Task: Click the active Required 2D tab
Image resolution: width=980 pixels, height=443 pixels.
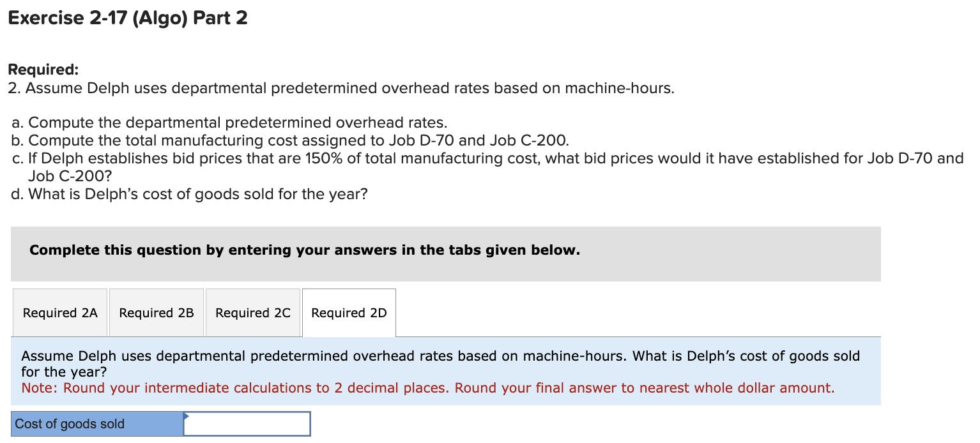Action: click(x=348, y=313)
